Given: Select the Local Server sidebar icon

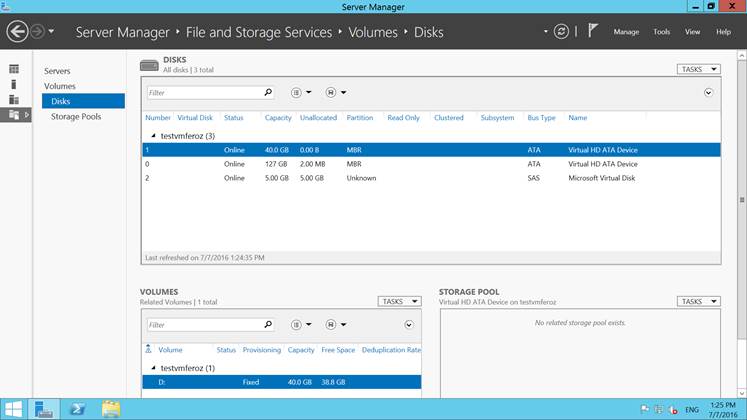Looking at the screenshot, I should (14, 84).
